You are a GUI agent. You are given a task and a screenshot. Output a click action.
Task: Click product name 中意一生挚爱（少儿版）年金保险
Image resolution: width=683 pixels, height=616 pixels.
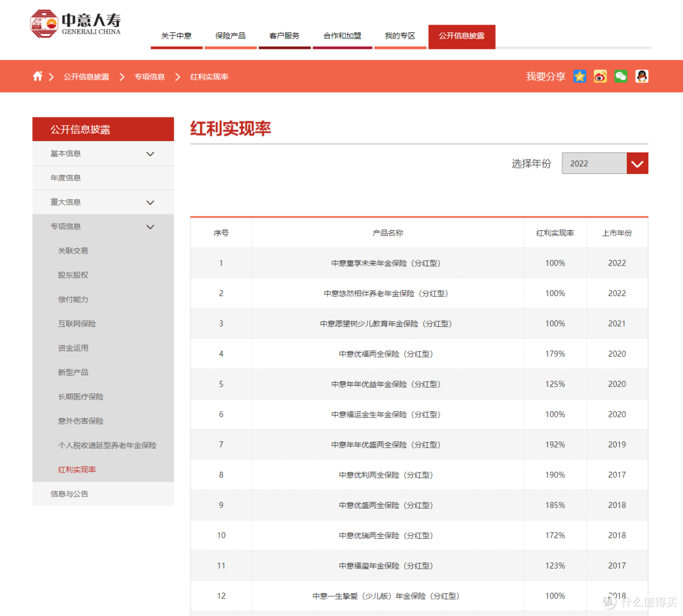point(386,596)
